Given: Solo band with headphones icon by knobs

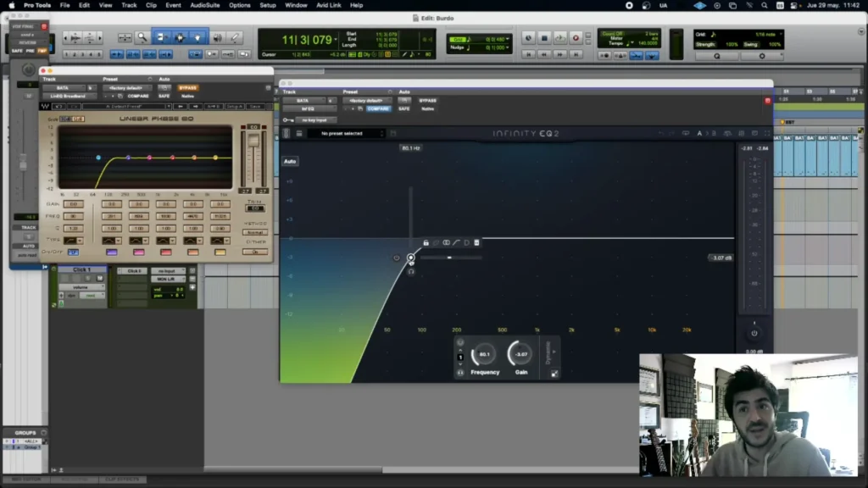Looking at the screenshot, I should pos(460,373).
